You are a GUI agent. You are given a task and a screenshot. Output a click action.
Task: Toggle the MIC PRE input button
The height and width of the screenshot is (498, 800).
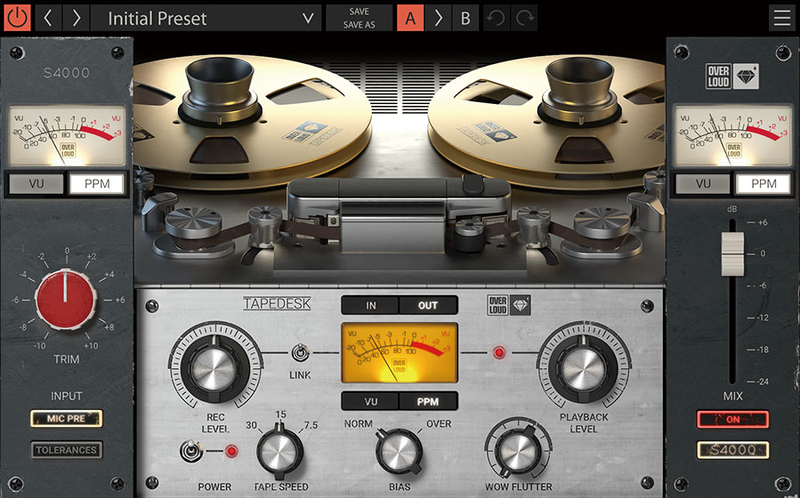coord(66,418)
